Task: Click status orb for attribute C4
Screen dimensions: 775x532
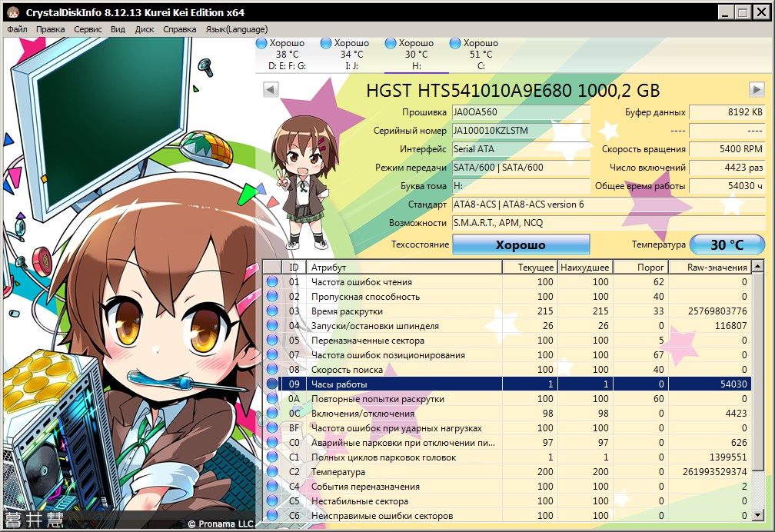Action: click(x=272, y=486)
